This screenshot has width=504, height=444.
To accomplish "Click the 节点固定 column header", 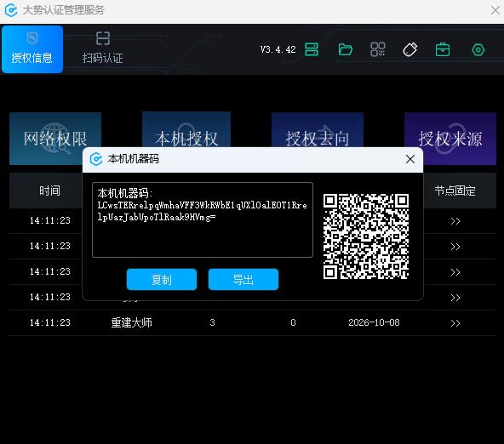I will tap(455, 191).
